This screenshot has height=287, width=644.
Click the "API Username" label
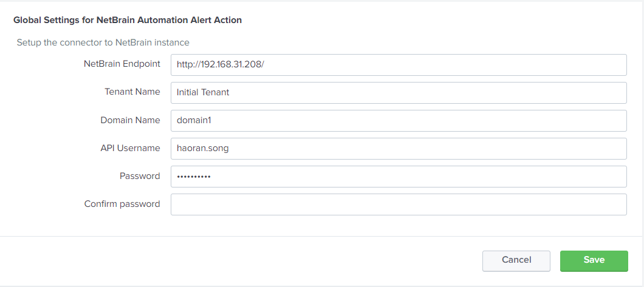130,148
